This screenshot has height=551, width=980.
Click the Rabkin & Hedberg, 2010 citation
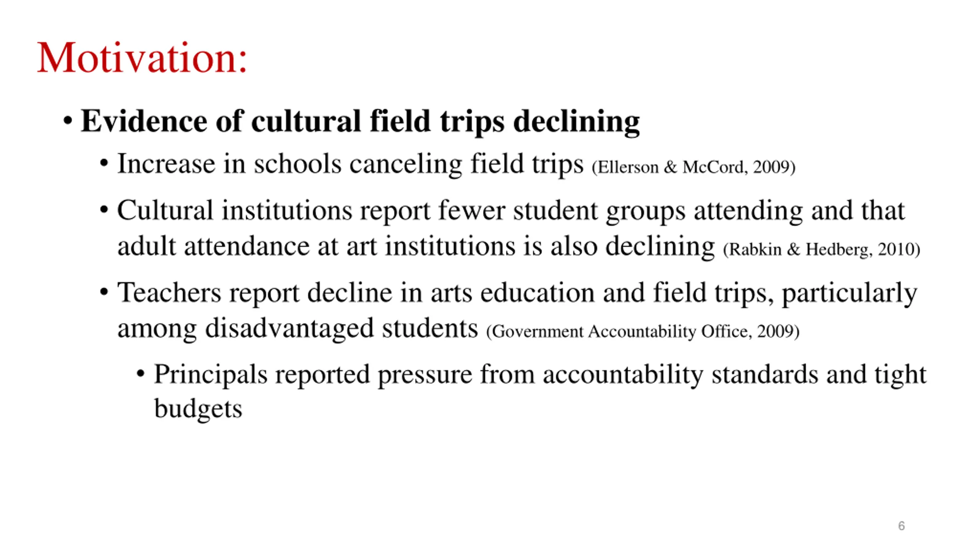pyautogui.click(x=822, y=249)
